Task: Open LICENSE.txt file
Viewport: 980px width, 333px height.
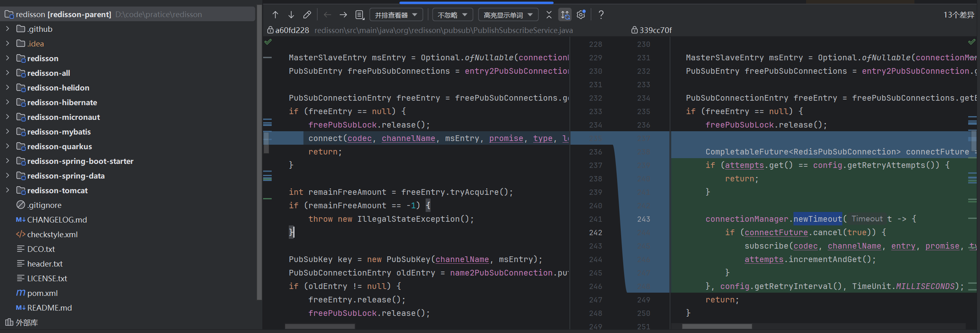Action: (47, 278)
